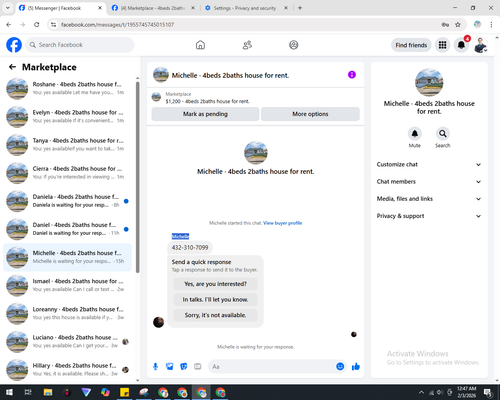Attach a file with the image icon
This screenshot has width=500, height=400.
click(x=170, y=367)
